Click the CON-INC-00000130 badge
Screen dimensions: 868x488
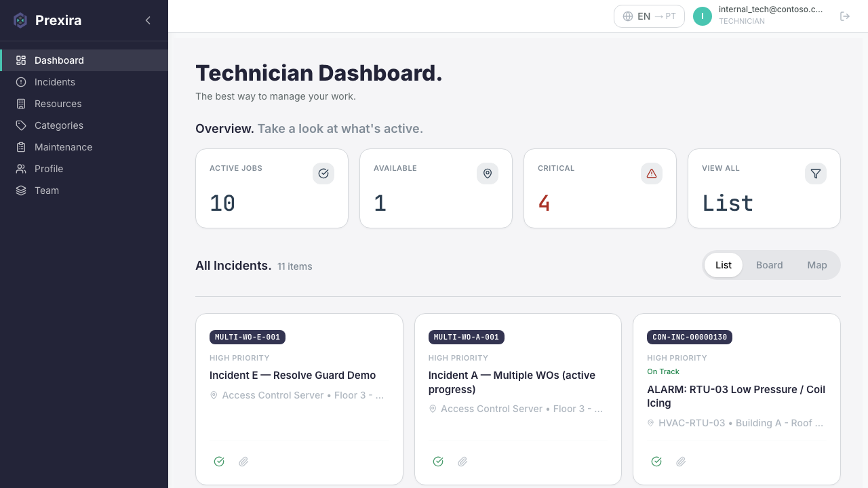coord(690,337)
